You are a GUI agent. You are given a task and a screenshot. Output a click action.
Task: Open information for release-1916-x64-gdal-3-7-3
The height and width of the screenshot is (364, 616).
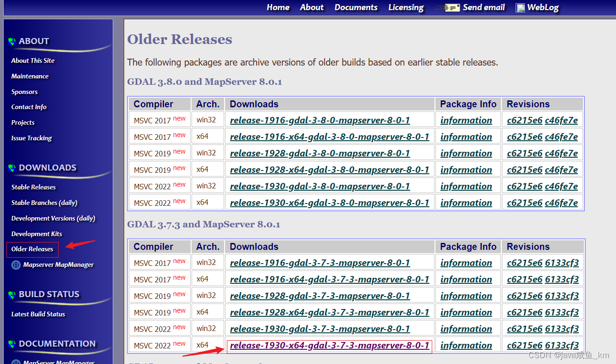click(x=466, y=279)
